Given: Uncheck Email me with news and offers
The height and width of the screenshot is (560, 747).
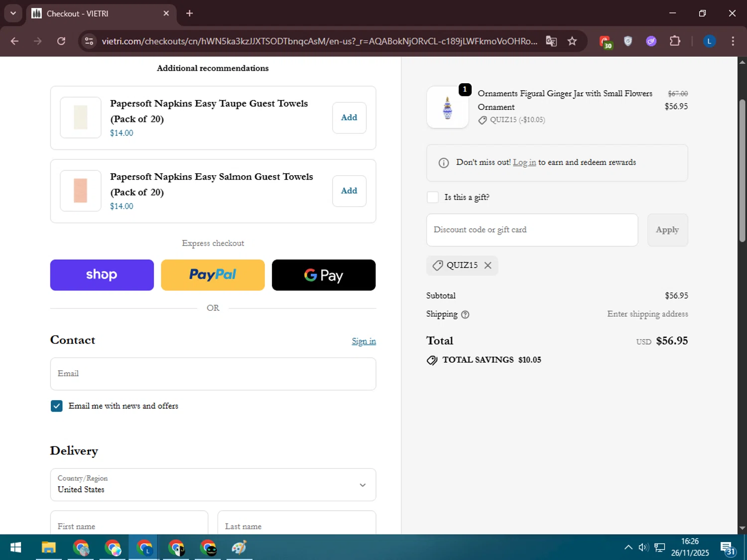Looking at the screenshot, I should (57, 406).
